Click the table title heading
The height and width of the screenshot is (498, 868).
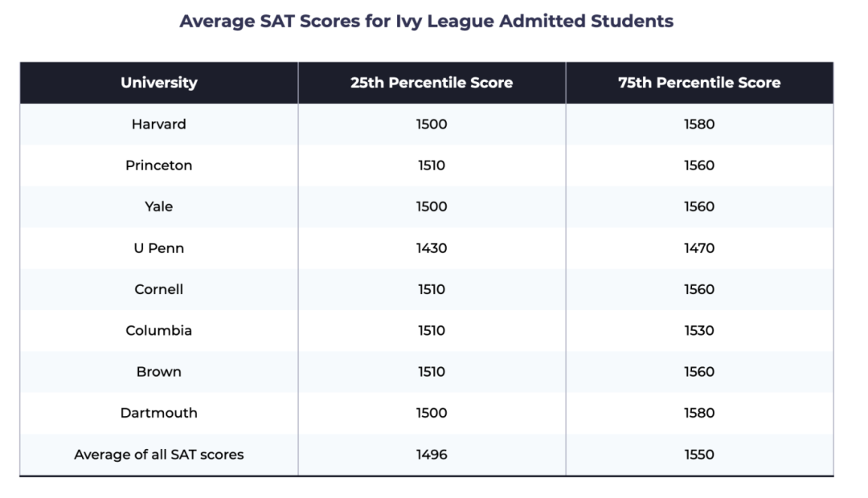point(426,22)
